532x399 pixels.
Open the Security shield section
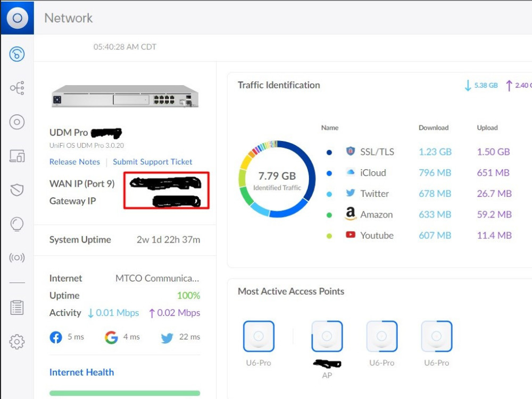(16, 190)
